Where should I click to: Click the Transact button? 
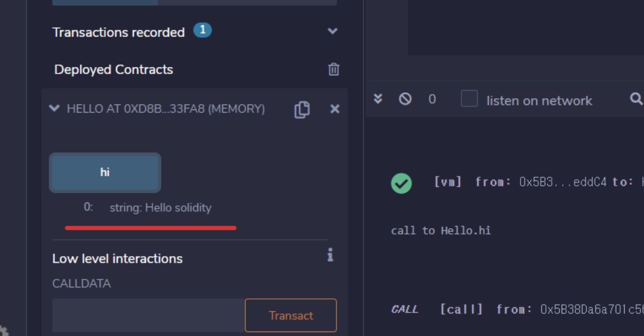pos(291,315)
